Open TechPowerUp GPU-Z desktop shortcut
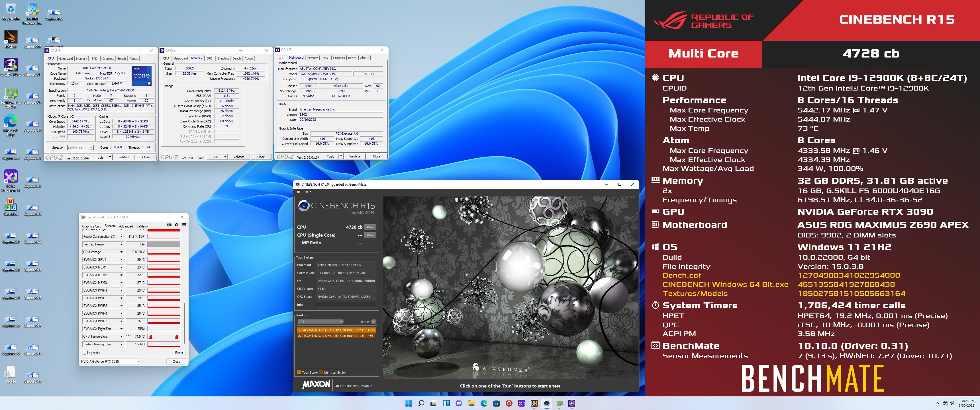 pyautogui.click(x=11, y=98)
